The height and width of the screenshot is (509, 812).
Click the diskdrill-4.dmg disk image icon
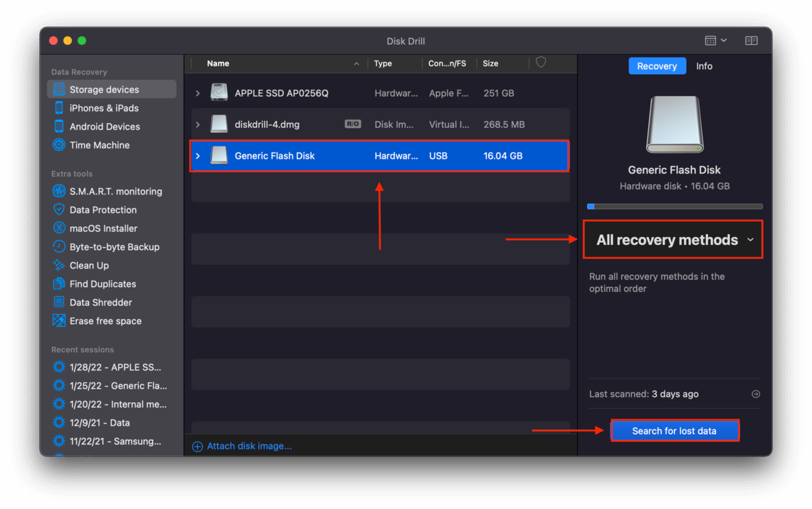pos(219,125)
